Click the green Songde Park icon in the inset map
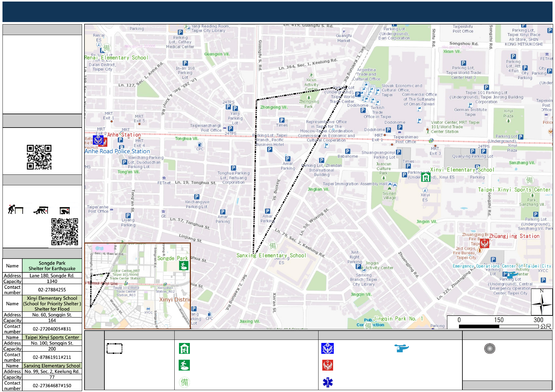 pos(184,266)
